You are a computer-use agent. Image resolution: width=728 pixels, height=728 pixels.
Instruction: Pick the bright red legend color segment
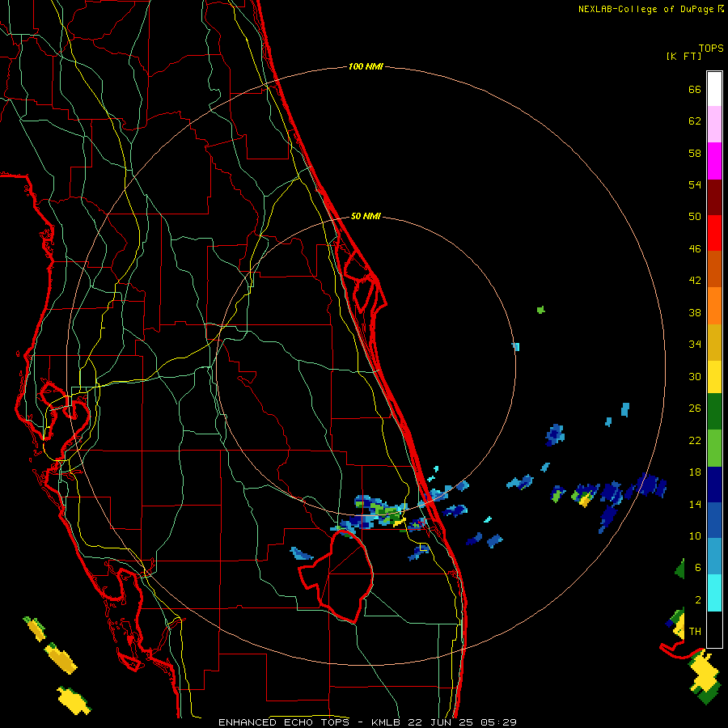tap(714, 233)
